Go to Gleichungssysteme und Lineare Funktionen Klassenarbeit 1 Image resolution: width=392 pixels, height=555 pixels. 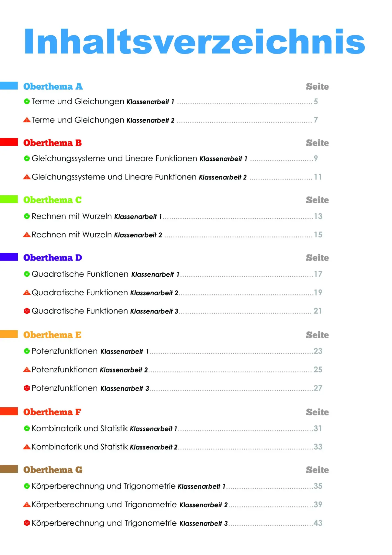pos(139,158)
